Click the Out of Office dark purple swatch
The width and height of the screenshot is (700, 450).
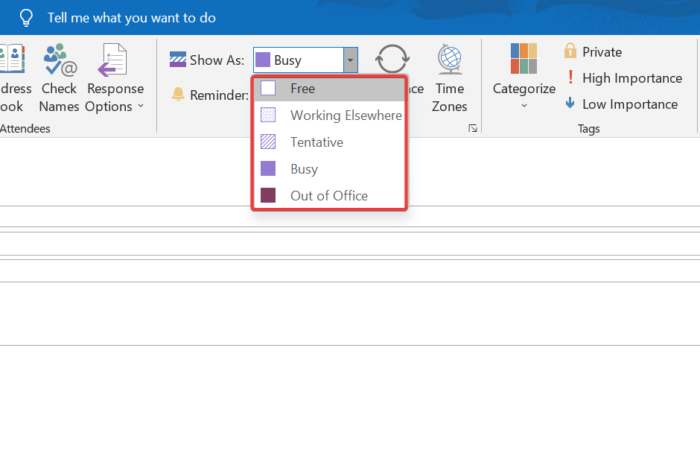click(268, 196)
